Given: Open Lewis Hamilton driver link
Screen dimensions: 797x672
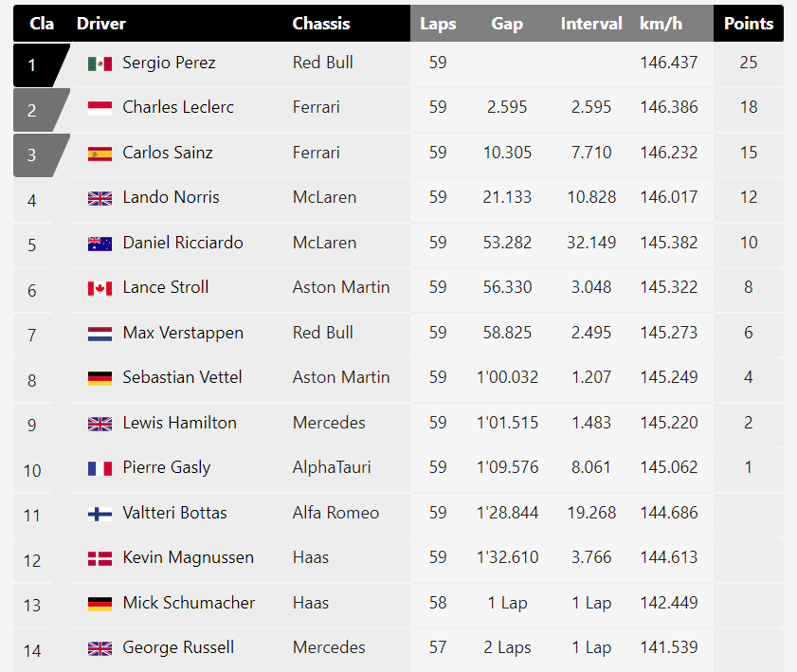Looking at the screenshot, I should tap(179, 423).
